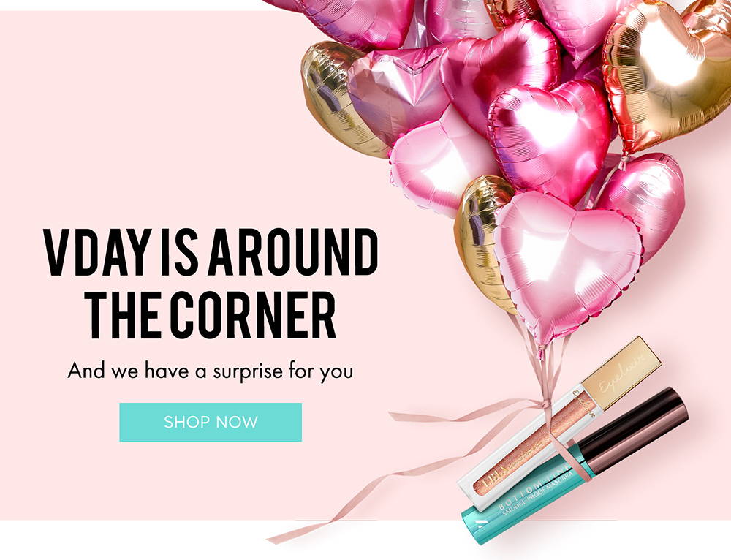
Task: Click the word AROUND in the headline
Action: click(293, 252)
